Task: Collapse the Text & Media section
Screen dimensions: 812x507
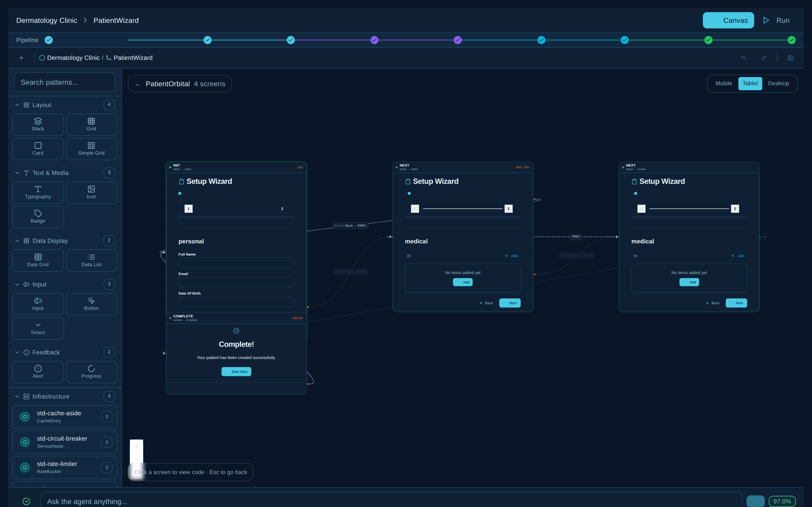Action: (17, 173)
